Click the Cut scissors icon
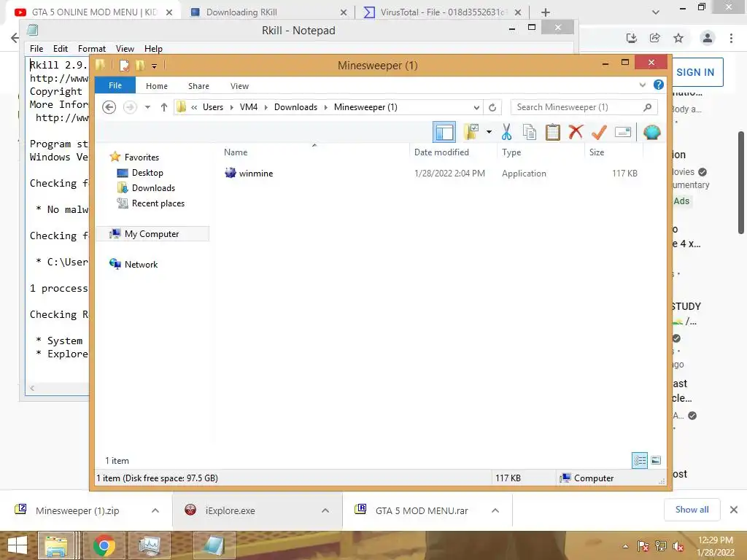Screen dimensions: 747x560 tap(506, 132)
